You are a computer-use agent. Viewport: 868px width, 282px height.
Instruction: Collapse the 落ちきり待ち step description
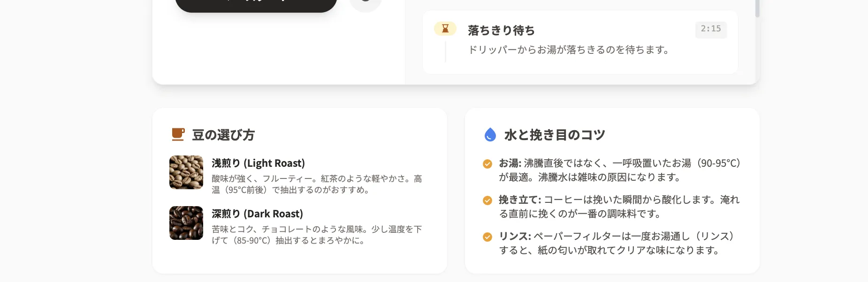[501, 30]
